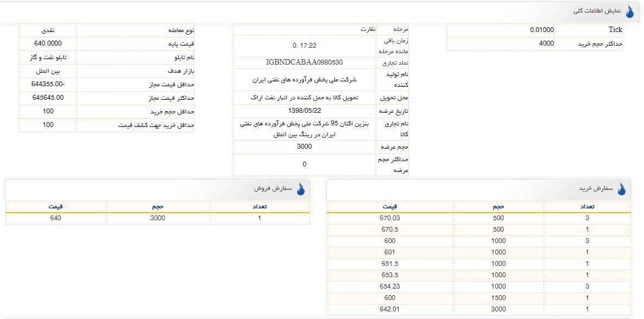The width and height of the screenshot is (644, 319).
Task: Select the buy order priced 670.03
Action: point(478,219)
